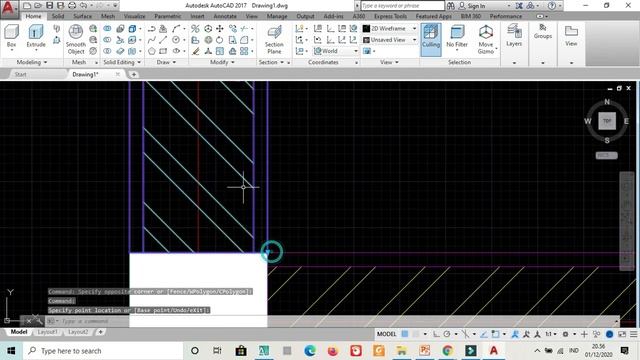Screen dimensions: 640x360
Task: Open the Mesh ribbon tab
Action: (108, 16)
